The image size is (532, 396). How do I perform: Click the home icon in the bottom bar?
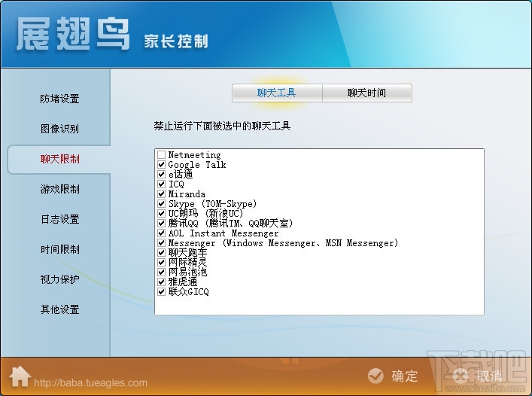point(20,376)
